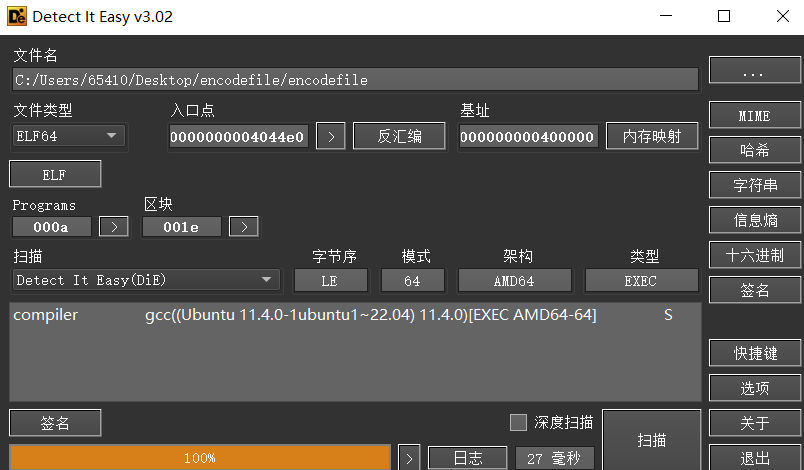The height and width of the screenshot is (470, 804).
Task: Click the 模式 64 value
Action: click(412, 281)
